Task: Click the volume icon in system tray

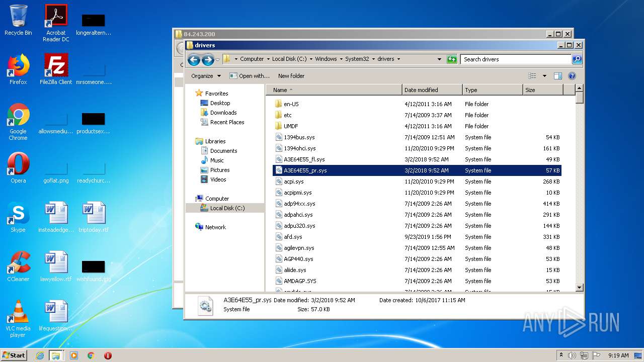Action: (572, 355)
